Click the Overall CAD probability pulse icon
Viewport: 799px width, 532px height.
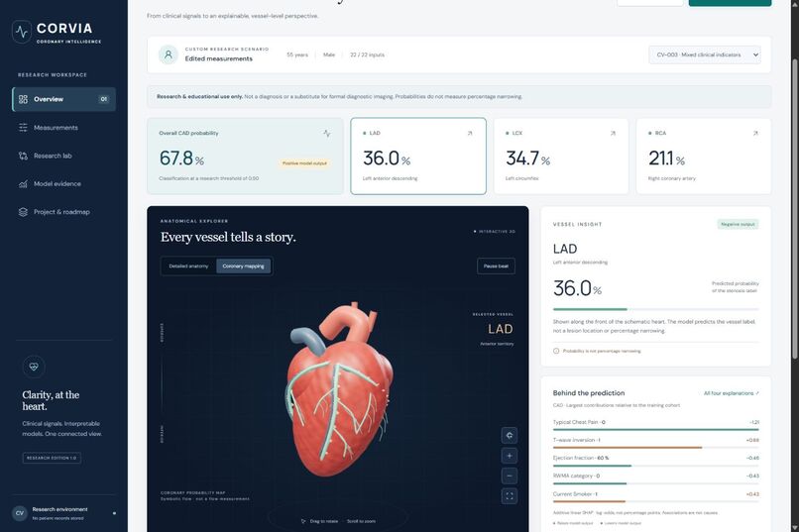[326, 134]
